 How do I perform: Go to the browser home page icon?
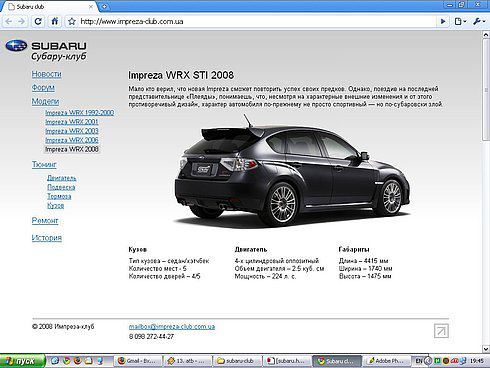tap(55, 22)
